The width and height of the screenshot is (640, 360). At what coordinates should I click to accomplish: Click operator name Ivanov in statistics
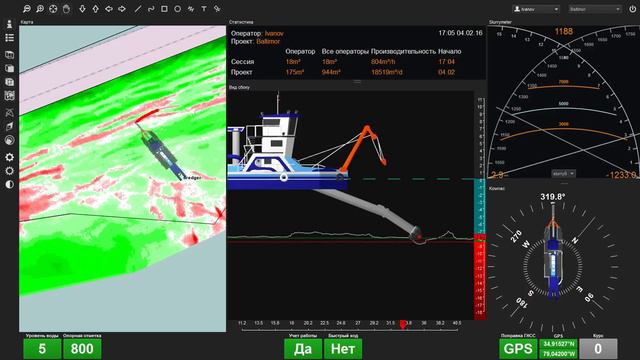274,33
